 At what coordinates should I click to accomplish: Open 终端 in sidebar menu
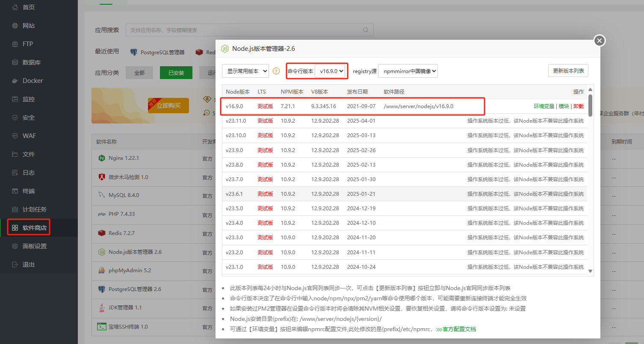29,191
